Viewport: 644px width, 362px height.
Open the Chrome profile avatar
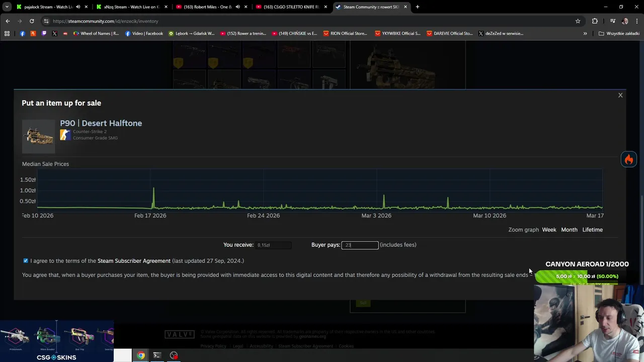pos(625,21)
